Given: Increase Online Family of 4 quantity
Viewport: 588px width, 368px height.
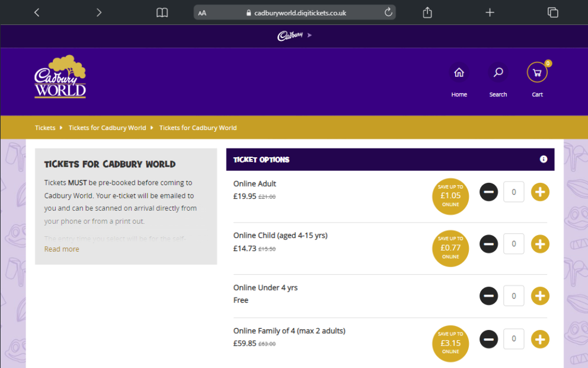Looking at the screenshot, I should (x=540, y=339).
